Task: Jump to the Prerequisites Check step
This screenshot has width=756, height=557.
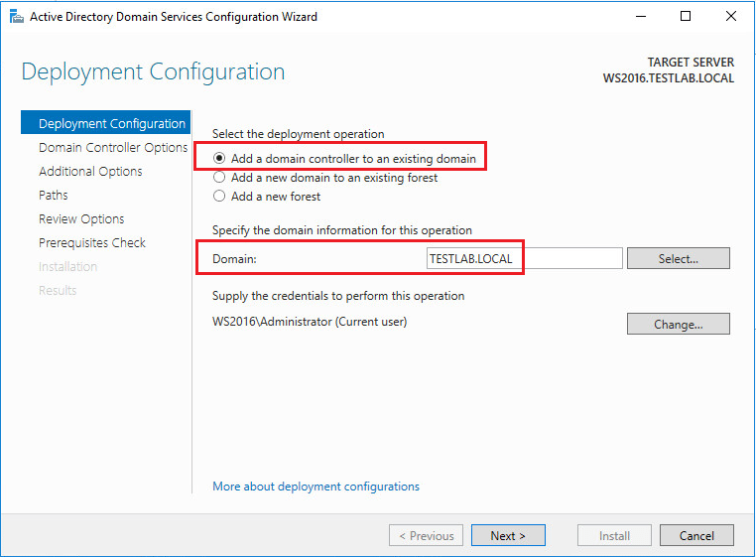Action: pos(92,243)
